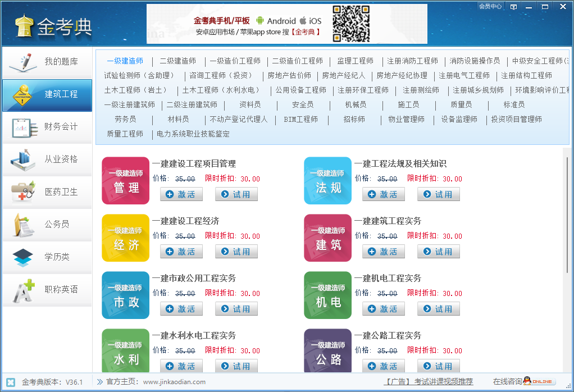Click the status bar icon beside 金考典版本

coord(11,382)
